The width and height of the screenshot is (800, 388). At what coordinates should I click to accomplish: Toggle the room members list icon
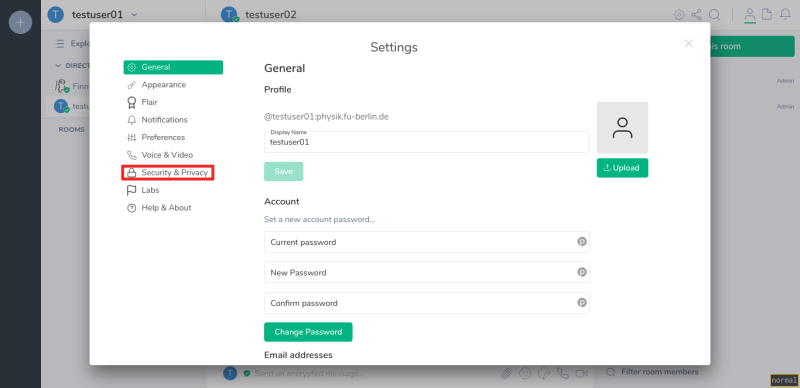point(749,15)
